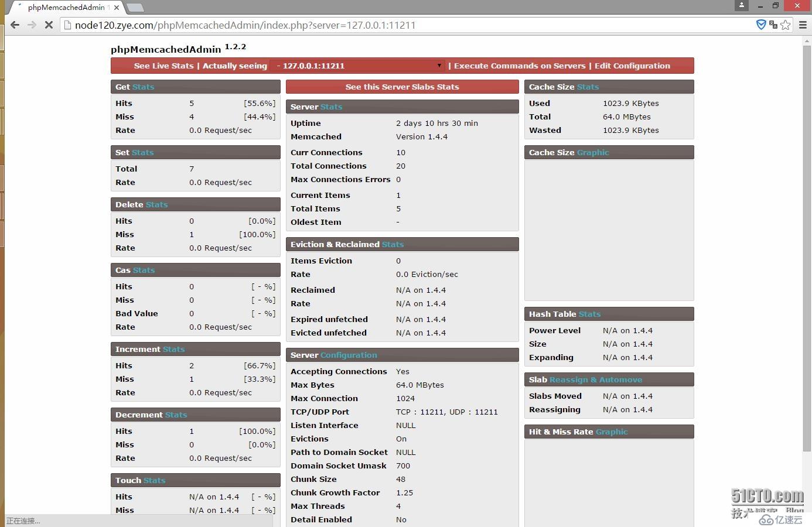Click the Max Connections Errors label
Image resolution: width=812 pixels, height=527 pixels.
click(340, 179)
